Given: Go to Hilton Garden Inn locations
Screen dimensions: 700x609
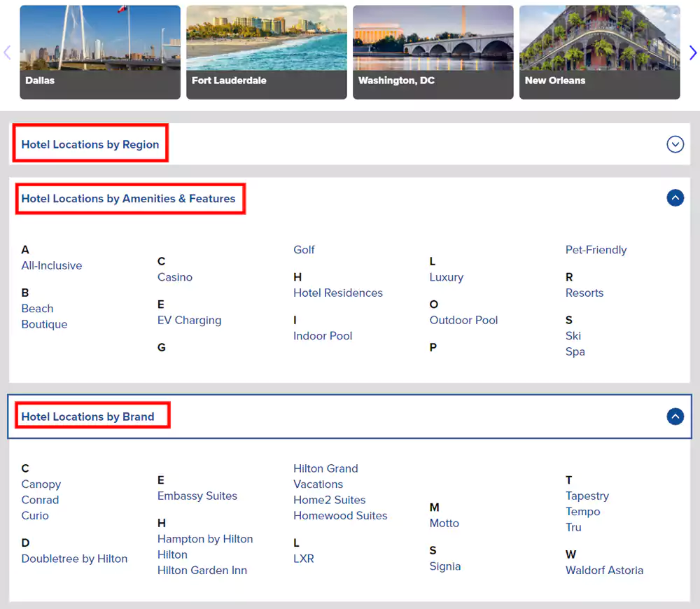Looking at the screenshot, I should [x=202, y=570].
